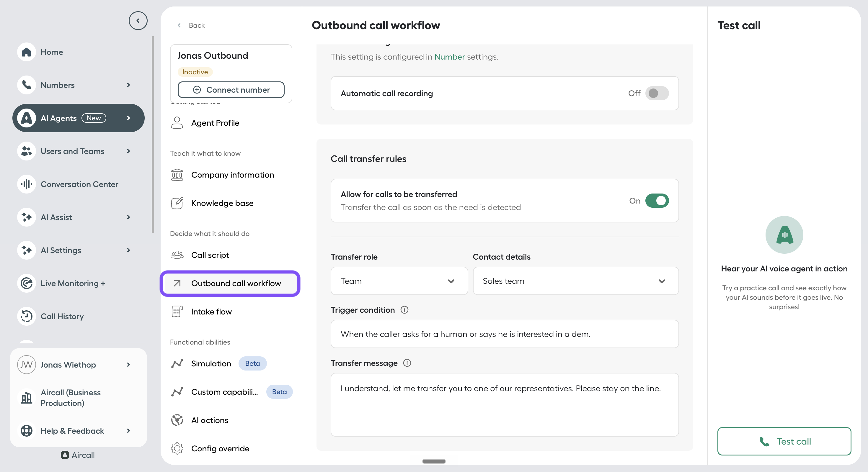Click the Custom capabilities Beta badge
Viewport: 868px width, 472px height.
(x=279, y=391)
